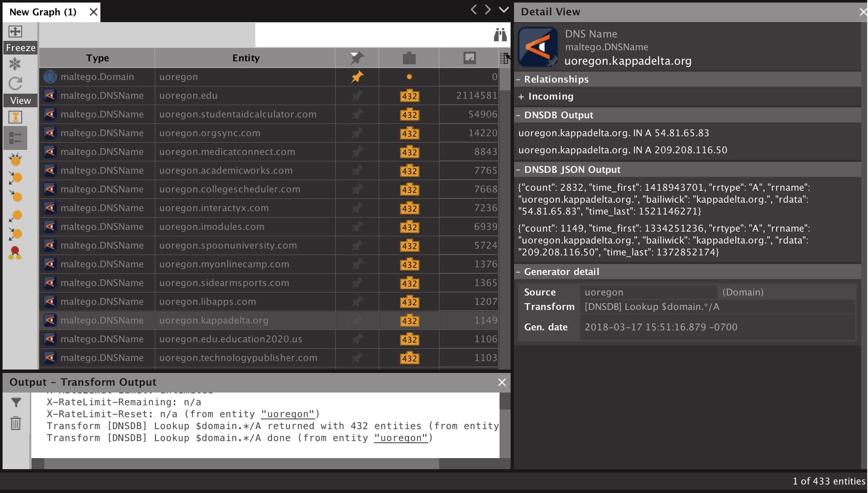Click the "uoregon" link on Transform done line
The height and width of the screenshot is (493, 868).
click(x=401, y=438)
